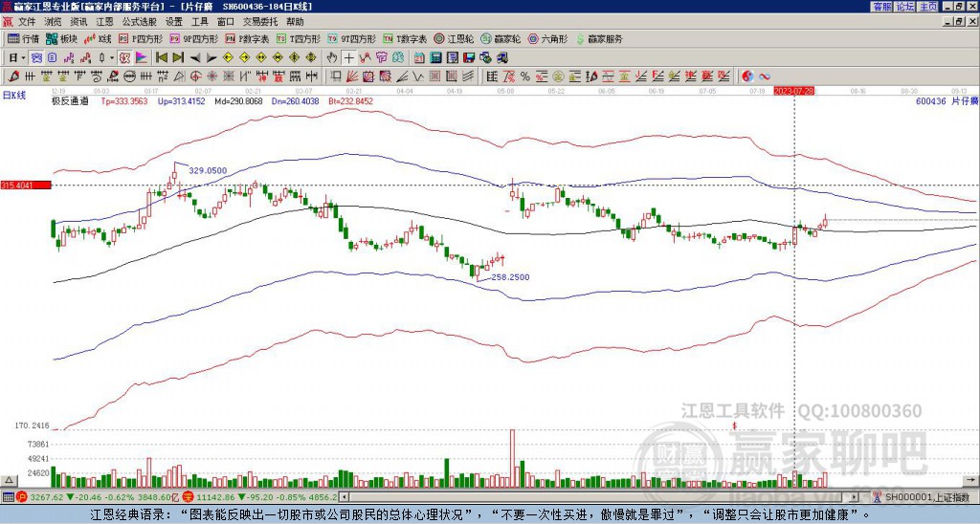
Task: Select the circle-with-line drawing tool
Action: (x=130, y=76)
